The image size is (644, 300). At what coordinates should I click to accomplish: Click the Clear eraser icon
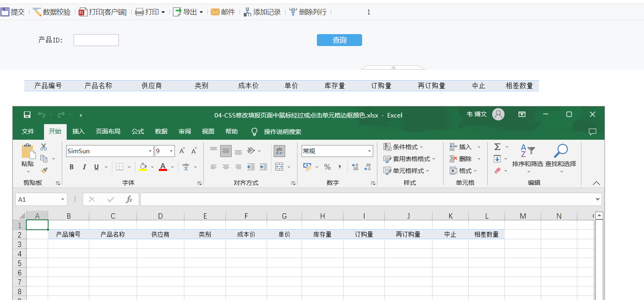pyautogui.click(x=497, y=170)
